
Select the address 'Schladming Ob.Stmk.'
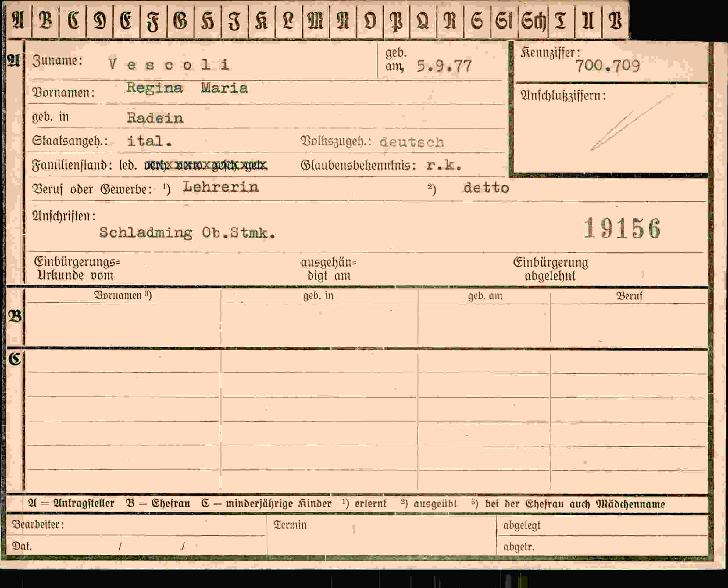click(187, 232)
